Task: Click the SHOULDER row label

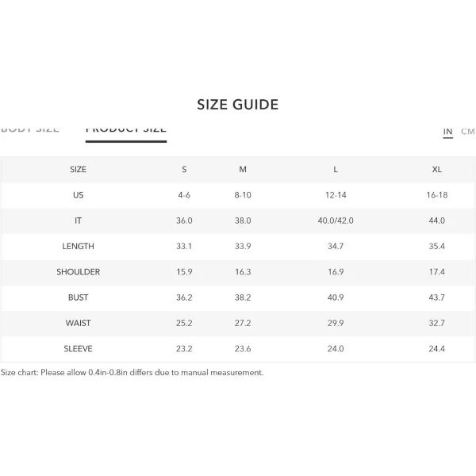Action: click(78, 271)
